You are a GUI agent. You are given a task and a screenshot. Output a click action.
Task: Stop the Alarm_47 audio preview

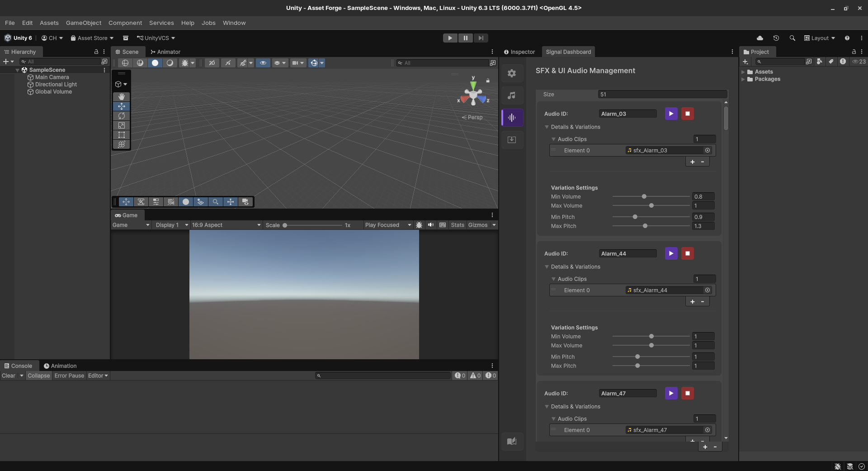point(688,393)
